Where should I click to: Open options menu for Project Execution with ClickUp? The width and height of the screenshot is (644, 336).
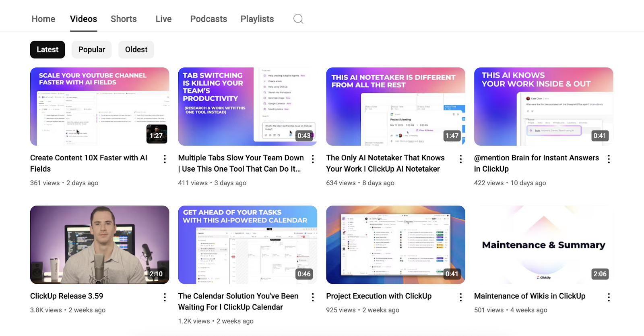pos(461,297)
